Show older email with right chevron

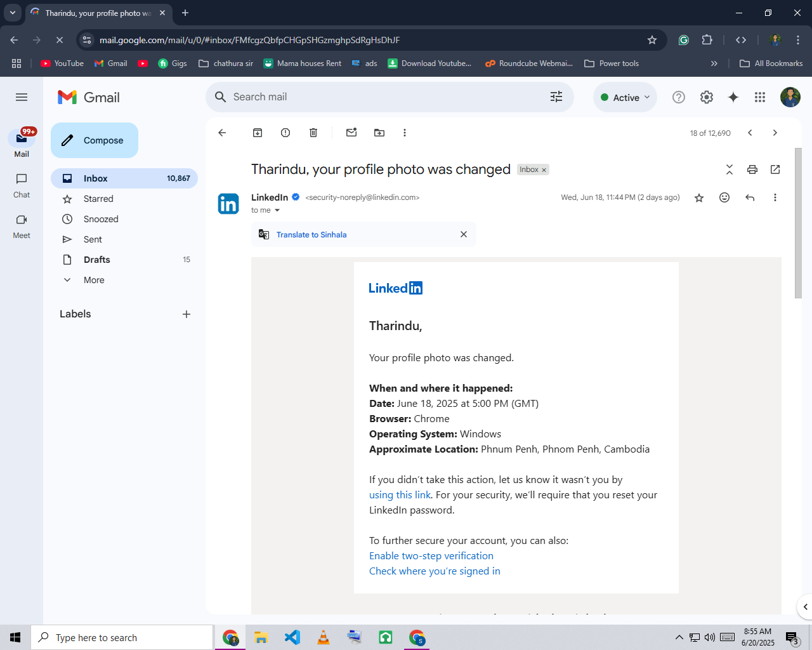pos(775,133)
